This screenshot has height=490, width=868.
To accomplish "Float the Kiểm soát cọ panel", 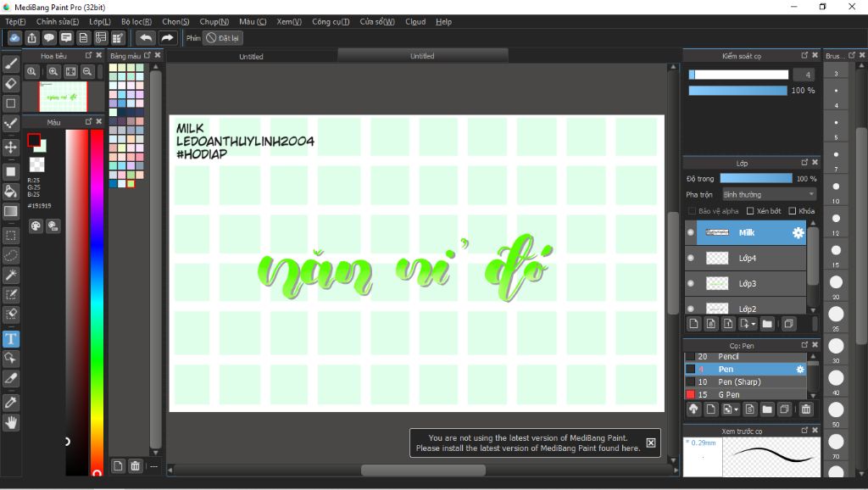I will pyautogui.click(x=804, y=55).
